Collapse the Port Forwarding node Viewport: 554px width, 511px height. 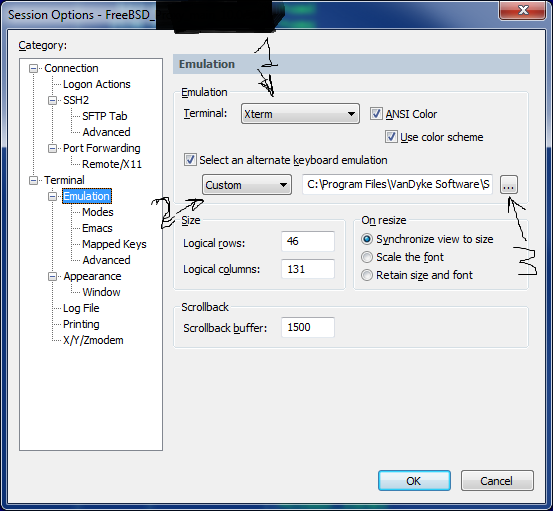pos(52,148)
